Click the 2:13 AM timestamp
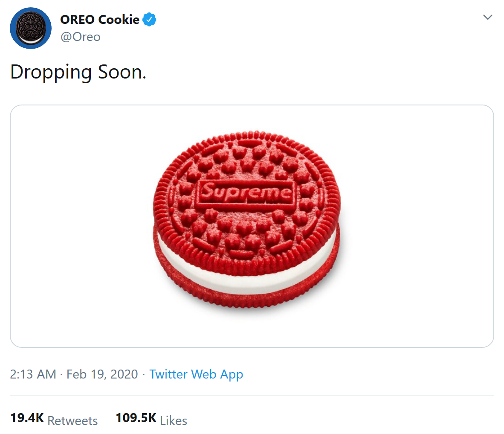The width and height of the screenshot is (504, 434). point(33,374)
